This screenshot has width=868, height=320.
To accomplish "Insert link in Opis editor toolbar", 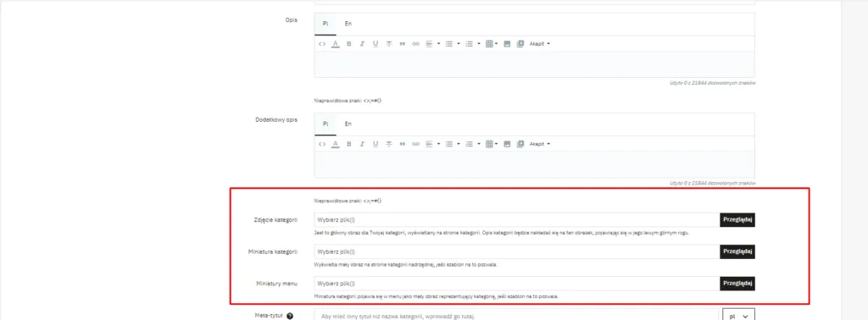I will coord(415,44).
